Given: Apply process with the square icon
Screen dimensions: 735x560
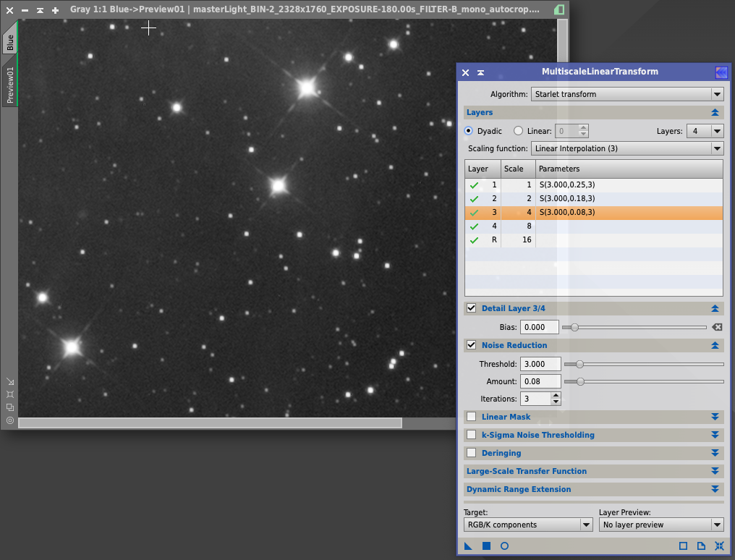Looking at the screenshot, I should (x=487, y=546).
